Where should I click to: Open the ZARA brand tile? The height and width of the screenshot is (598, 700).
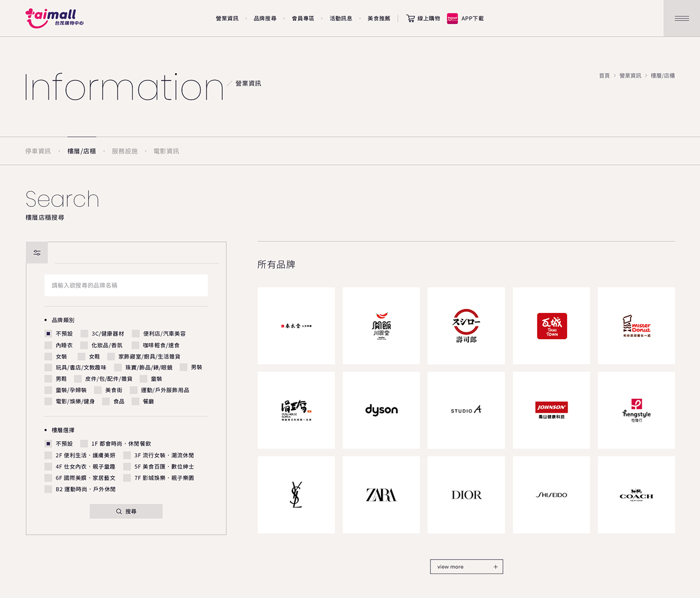click(x=381, y=495)
